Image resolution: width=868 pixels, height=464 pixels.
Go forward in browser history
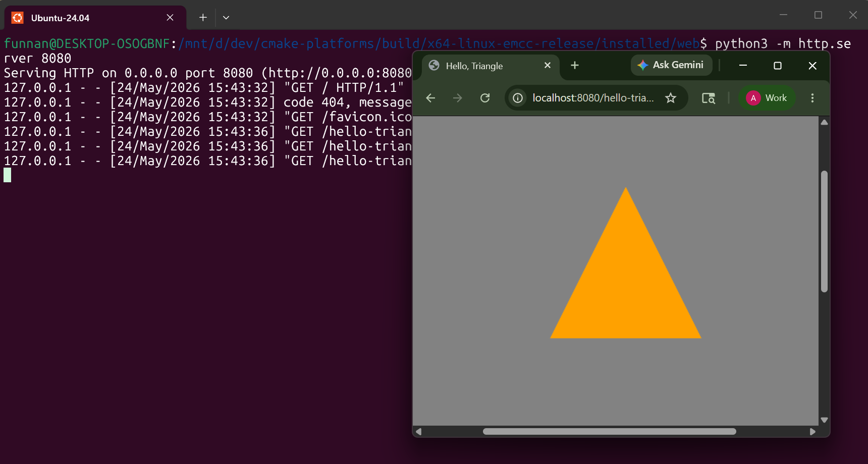pyautogui.click(x=458, y=98)
